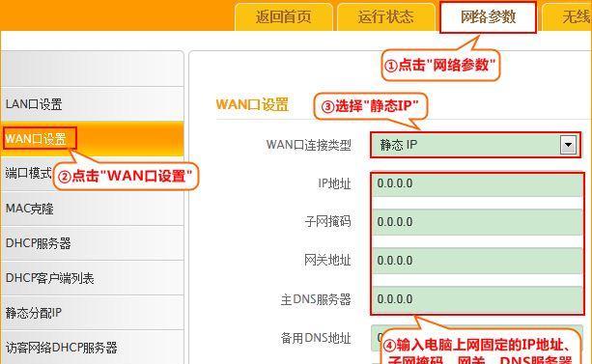Expand WAN口连接类型 dropdown arrow
The image size is (592, 364).
pyautogui.click(x=568, y=145)
